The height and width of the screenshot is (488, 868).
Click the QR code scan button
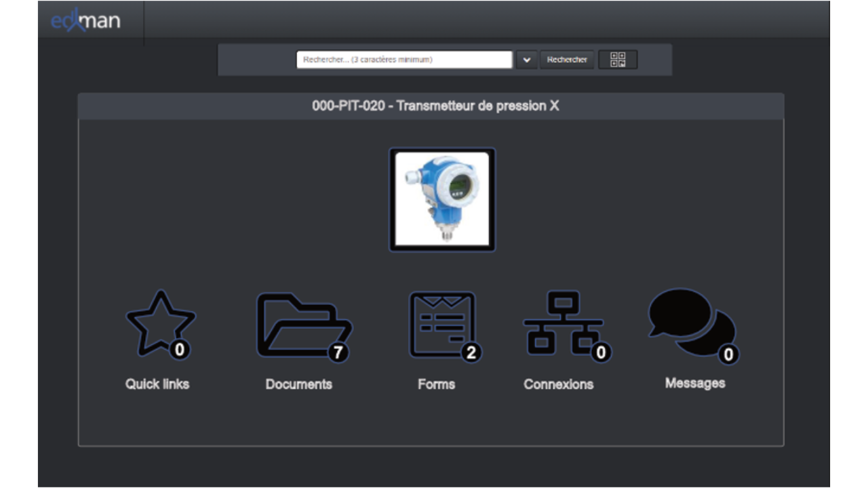(618, 60)
